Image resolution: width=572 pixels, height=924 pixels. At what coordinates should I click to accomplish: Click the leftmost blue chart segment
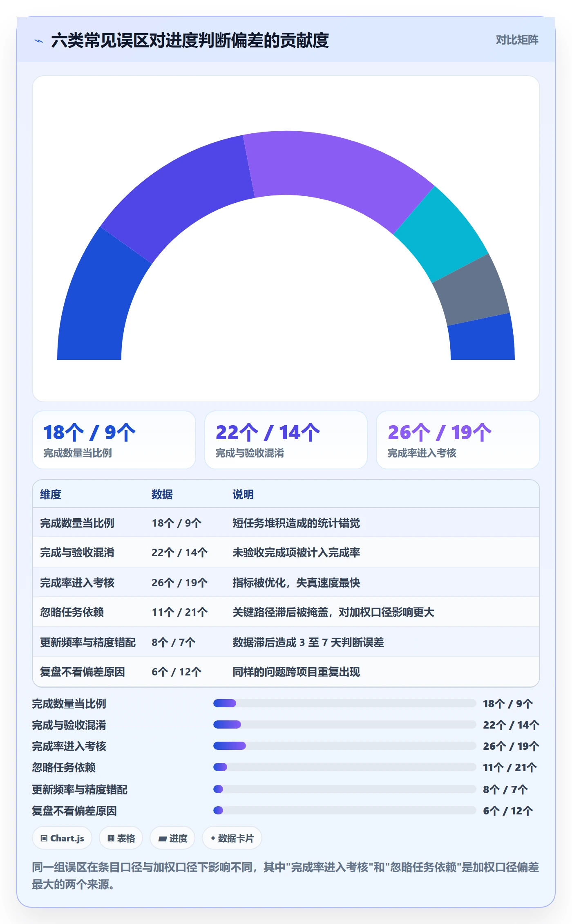(100, 298)
